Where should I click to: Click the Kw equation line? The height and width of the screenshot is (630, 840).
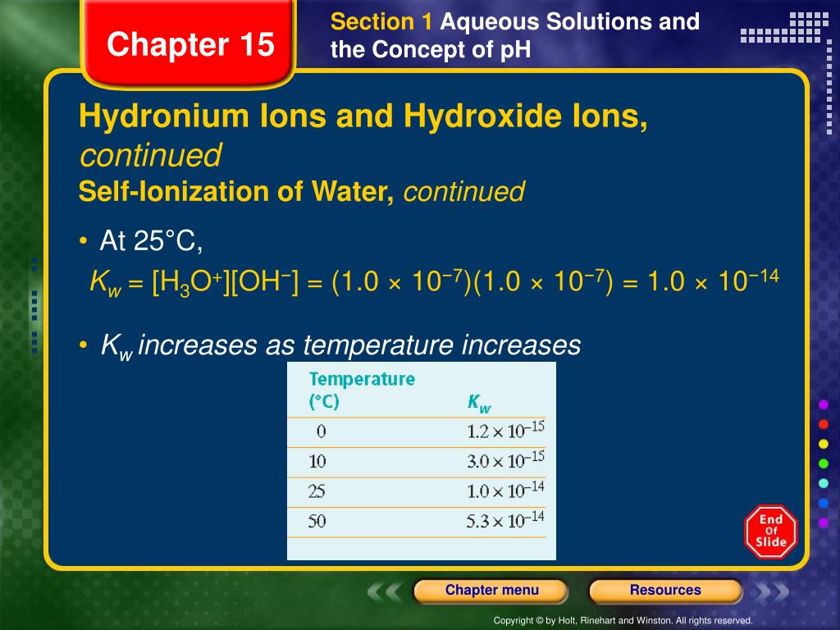(x=434, y=281)
